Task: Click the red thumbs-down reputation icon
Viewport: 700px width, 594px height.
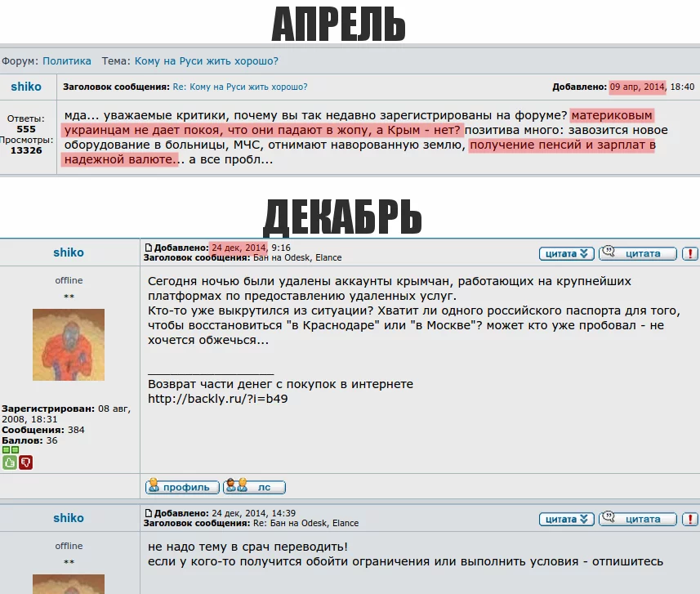Action: 25,462
